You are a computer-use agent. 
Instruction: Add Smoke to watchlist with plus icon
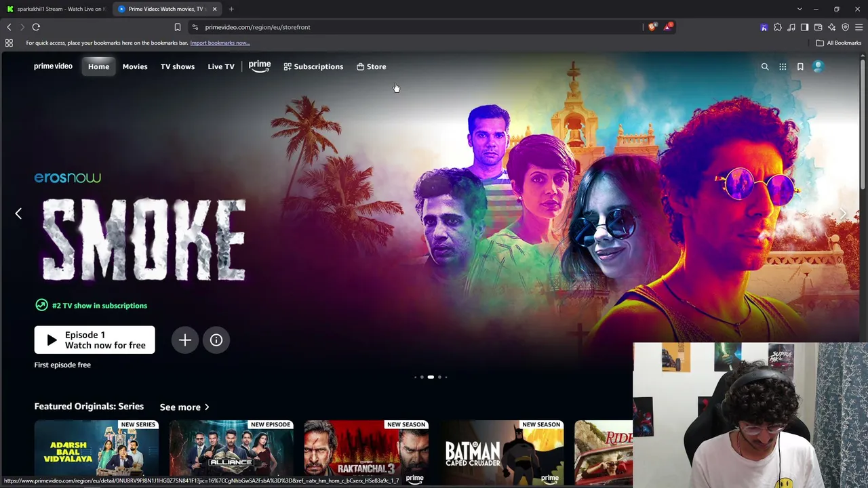pos(185,340)
